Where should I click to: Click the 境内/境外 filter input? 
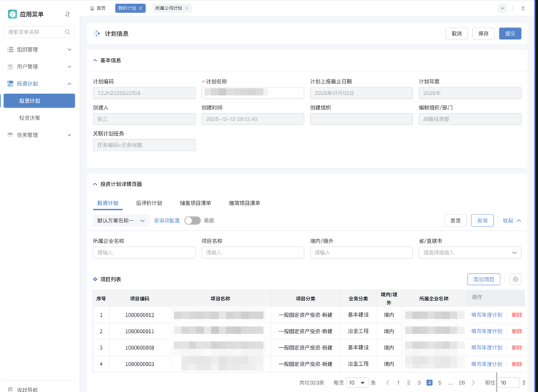pos(361,252)
